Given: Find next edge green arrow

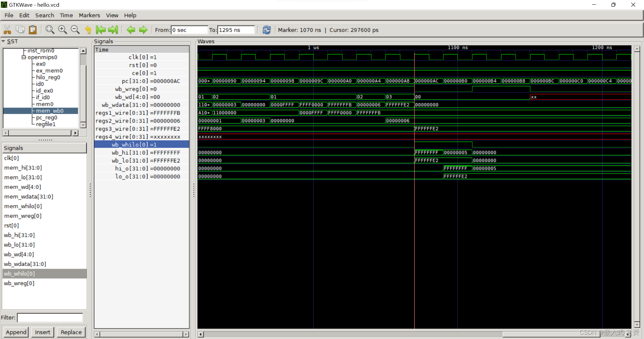Looking at the screenshot, I should pyautogui.click(x=143, y=30).
